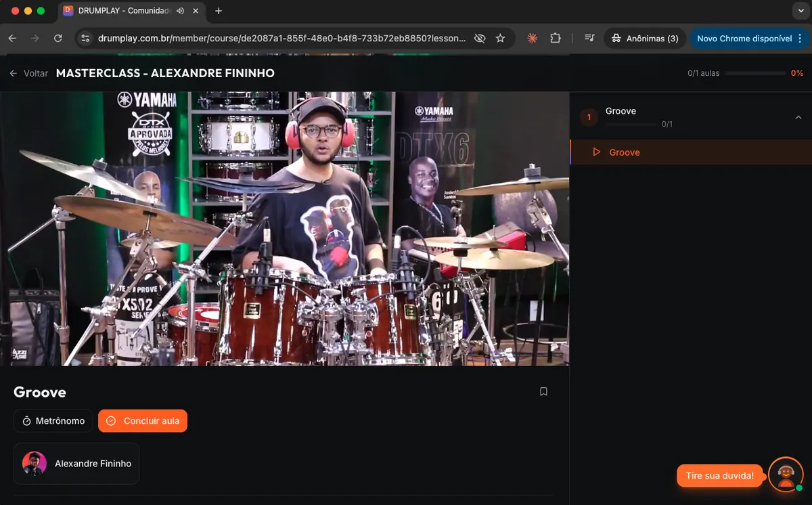Image resolution: width=812 pixels, height=505 pixels.
Task: Go back using the Voltar link
Action: 29,73
